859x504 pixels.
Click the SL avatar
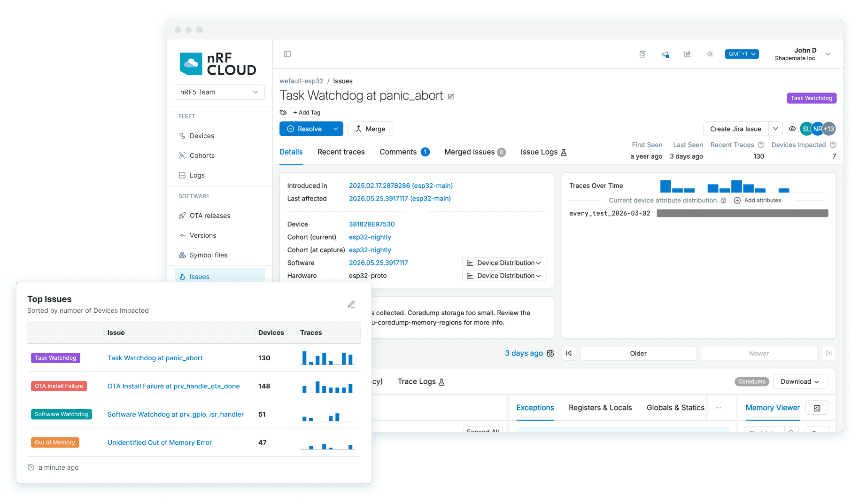(x=806, y=129)
